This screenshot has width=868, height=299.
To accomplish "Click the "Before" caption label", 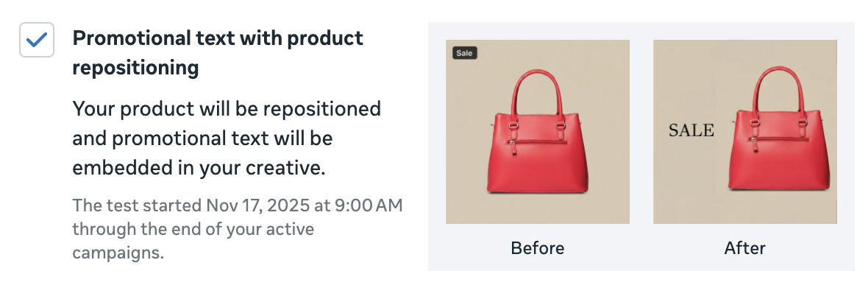I will 538,248.
